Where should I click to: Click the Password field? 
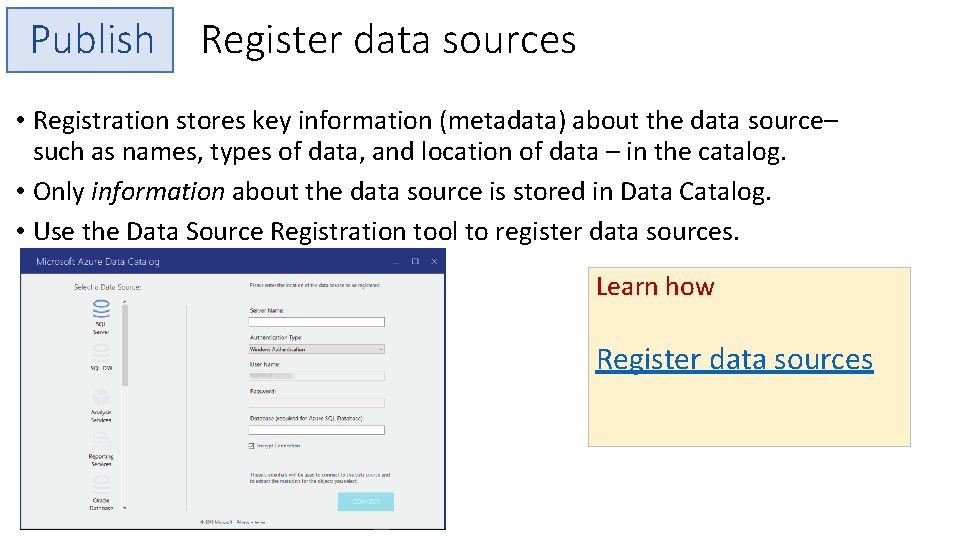point(317,403)
